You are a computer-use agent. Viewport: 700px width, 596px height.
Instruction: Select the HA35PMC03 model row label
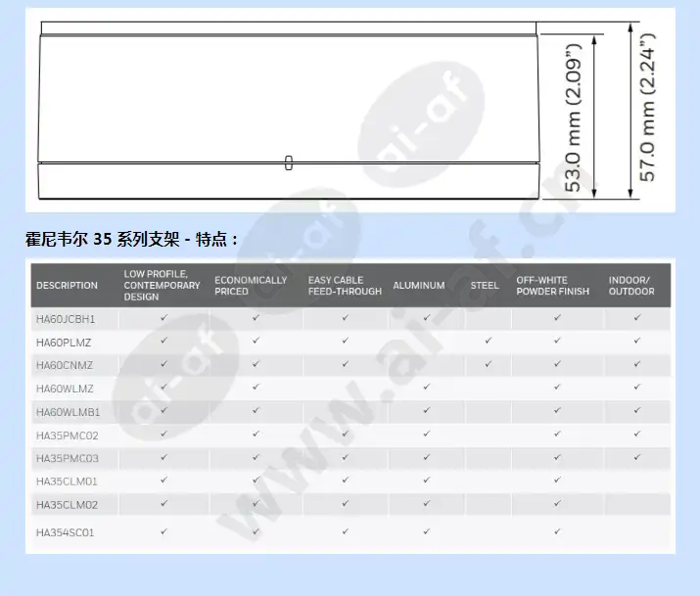coord(67,459)
